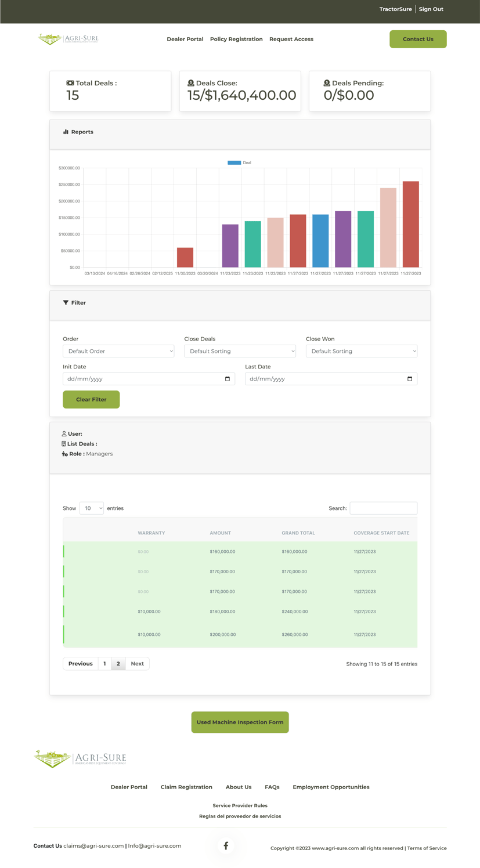The width and height of the screenshot is (480, 868).
Task: Click the Agri-Sure logo in the header
Action: (66, 38)
